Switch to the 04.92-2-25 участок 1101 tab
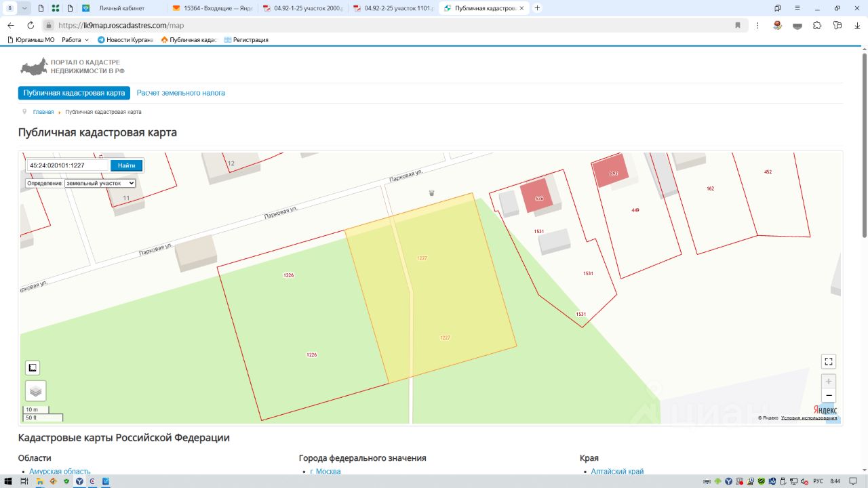The width and height of the screenshot is (868, 488). 393,8
